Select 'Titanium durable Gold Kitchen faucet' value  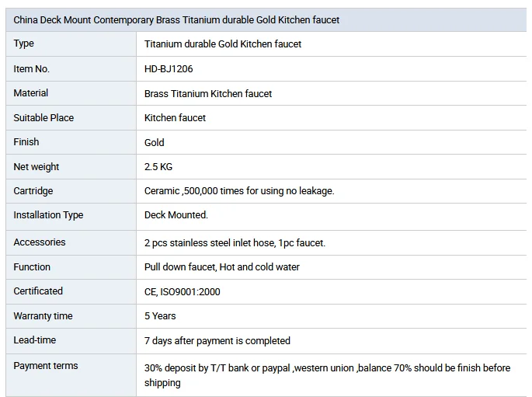point(223,44)
